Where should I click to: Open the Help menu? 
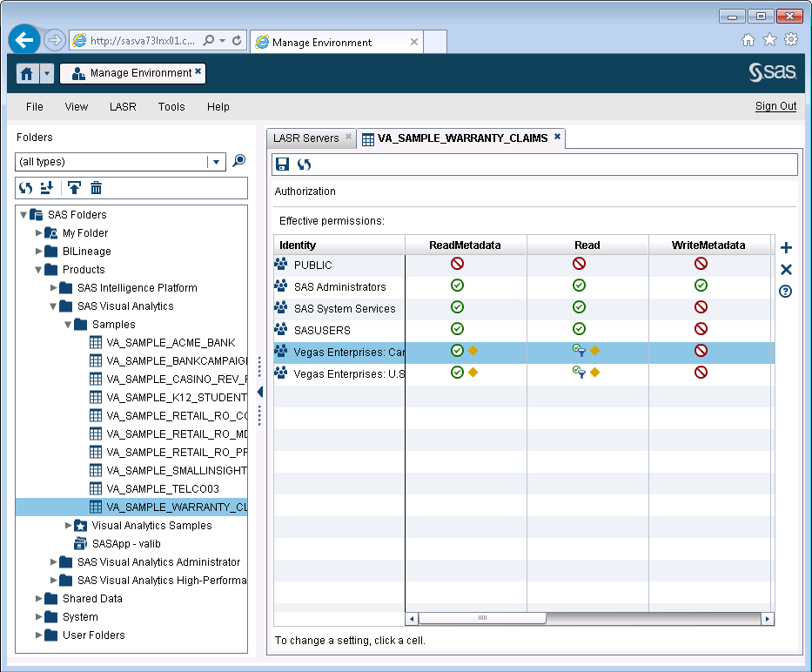coord(218,107)
